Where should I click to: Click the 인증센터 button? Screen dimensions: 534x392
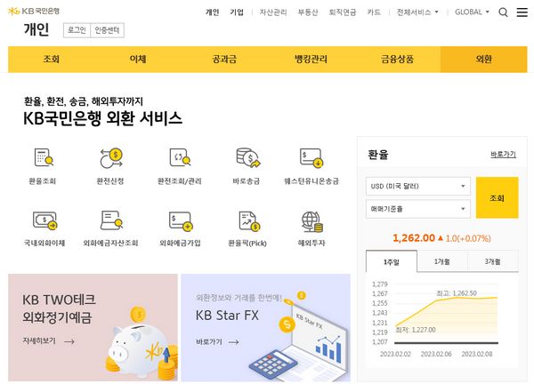pyautogui.click(x=107, y=30)
